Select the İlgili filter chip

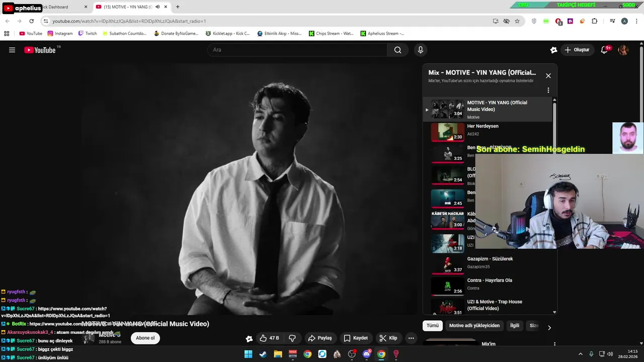pyautogui.click(x=515, y=325)
